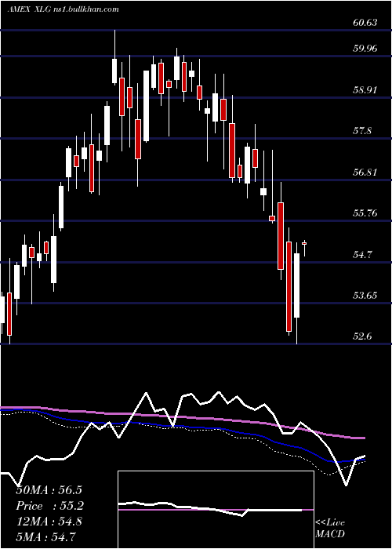
Task: Click inside the MACD inset chart box
Action: (x=216, y=510)
